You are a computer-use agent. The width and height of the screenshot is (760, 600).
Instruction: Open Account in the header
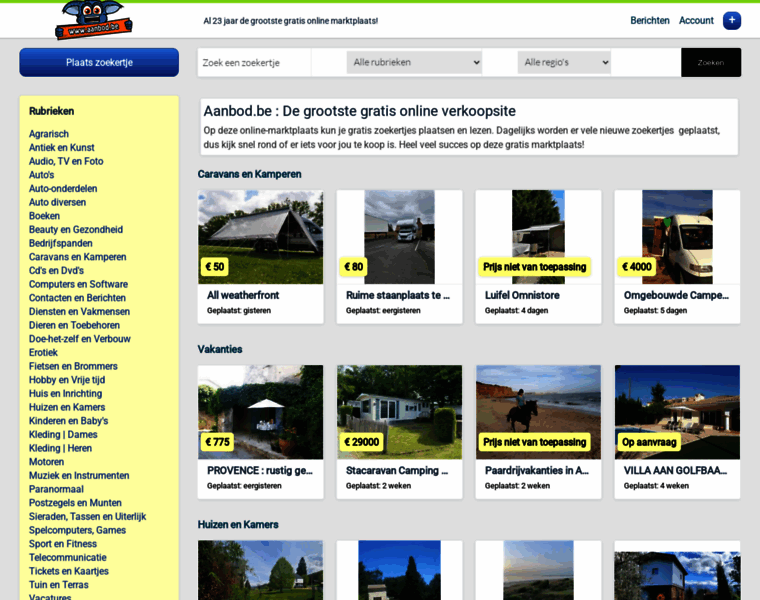(696, 20)
